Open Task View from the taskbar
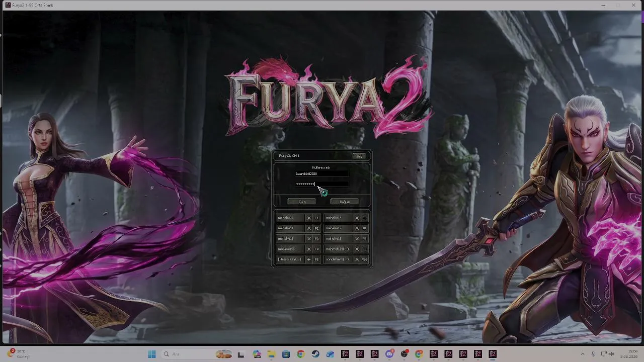The height and width of the screenshot is (362, 644). click(241, 354)
